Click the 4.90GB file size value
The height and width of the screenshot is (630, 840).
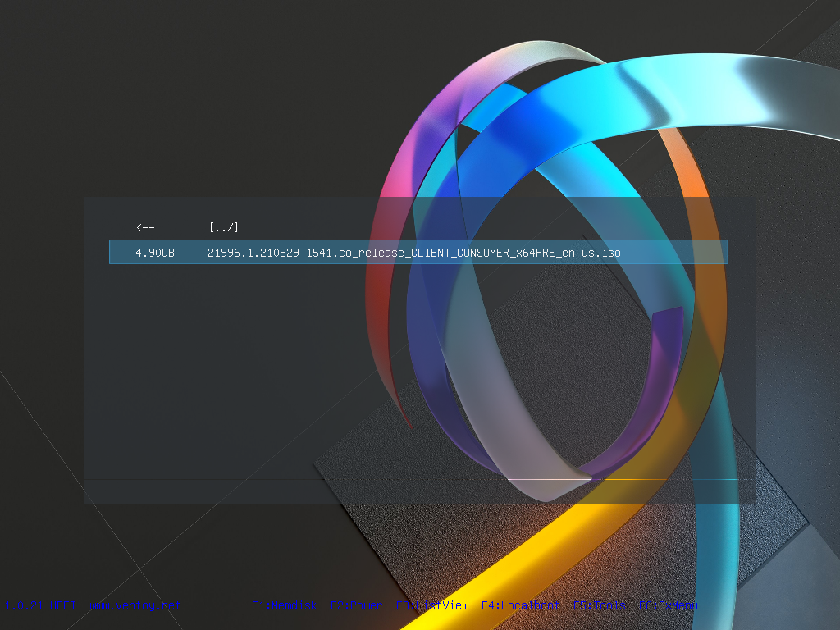(x=155, y=253)
